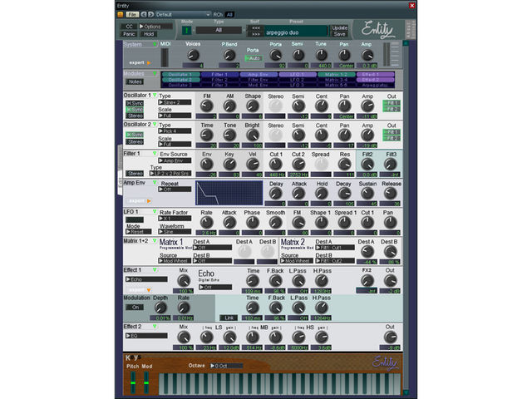Click the Oscillator 1 Shape knob
The width and height of the screenshot is (532, 399).
[x=253, y=106]
